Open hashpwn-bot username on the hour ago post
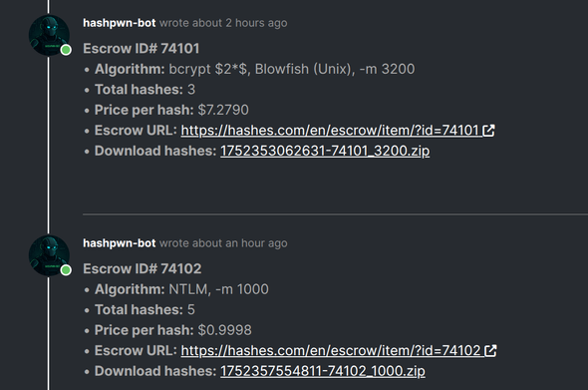The width and height of the screenshot is (588, 390). pyautogui.click(x=120, y=243)
